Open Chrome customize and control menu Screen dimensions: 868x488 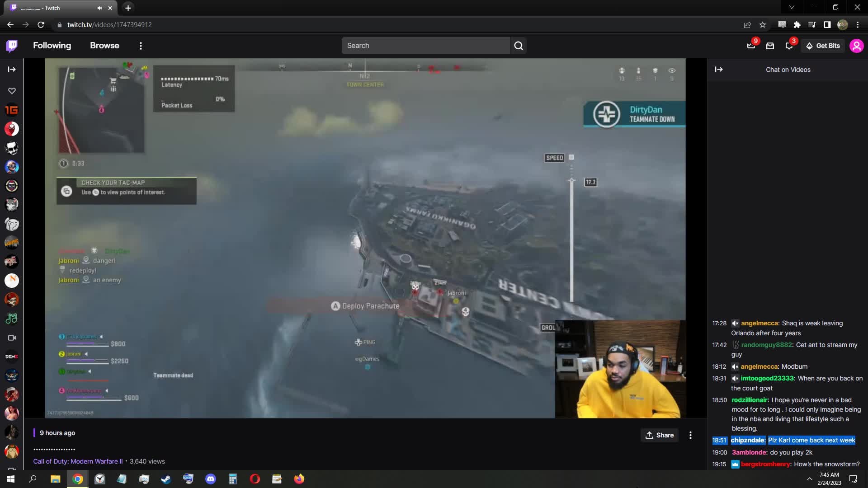(x=858, y=25)
